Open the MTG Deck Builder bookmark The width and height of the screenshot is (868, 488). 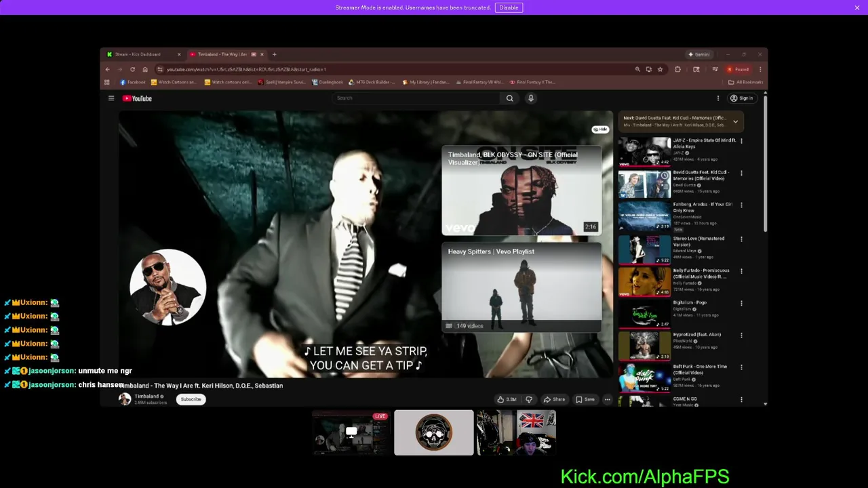[x=372, y=82]
